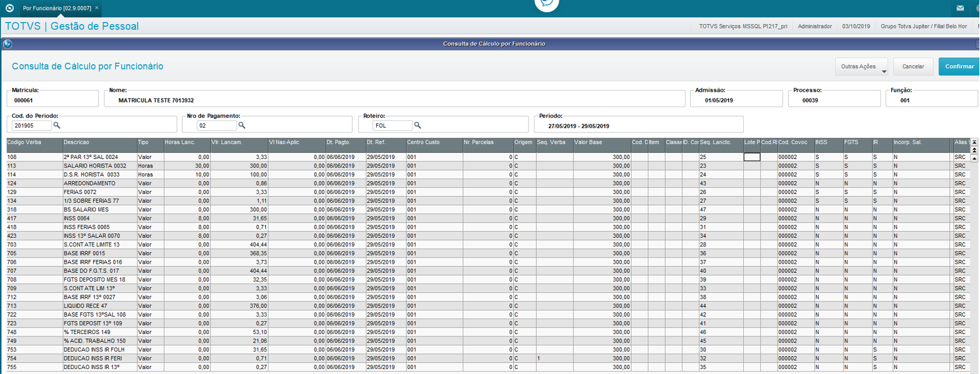This screenshot has height=374, width=980.
Task: Expand the Outras Ações dropdown
Action: coord(862,67)
